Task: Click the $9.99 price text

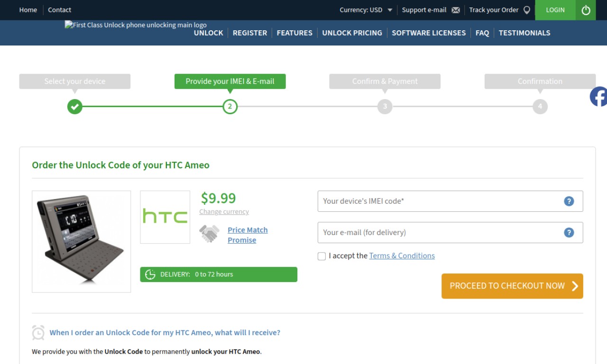Action: (218, 198)
